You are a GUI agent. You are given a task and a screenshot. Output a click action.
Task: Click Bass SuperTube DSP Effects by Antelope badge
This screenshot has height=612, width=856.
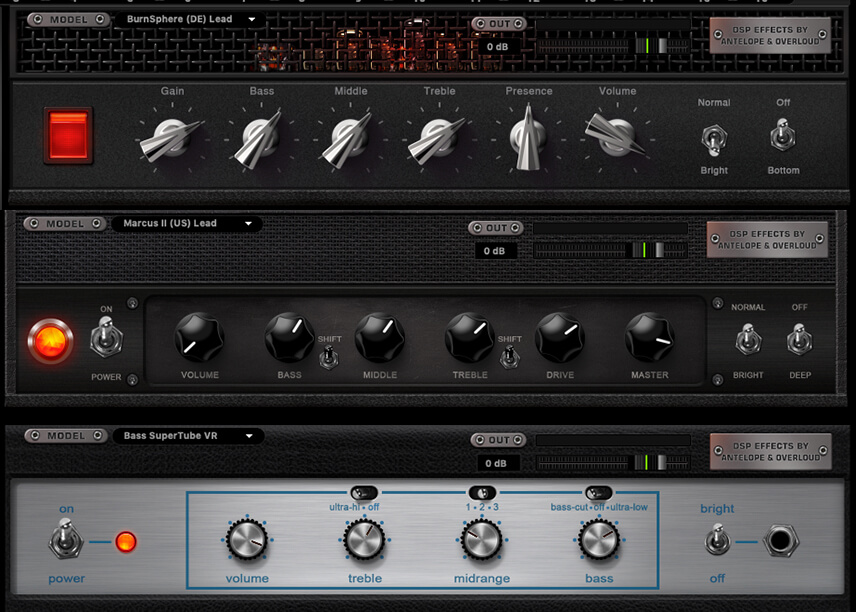pyautogui.click(x=771, y=451)
